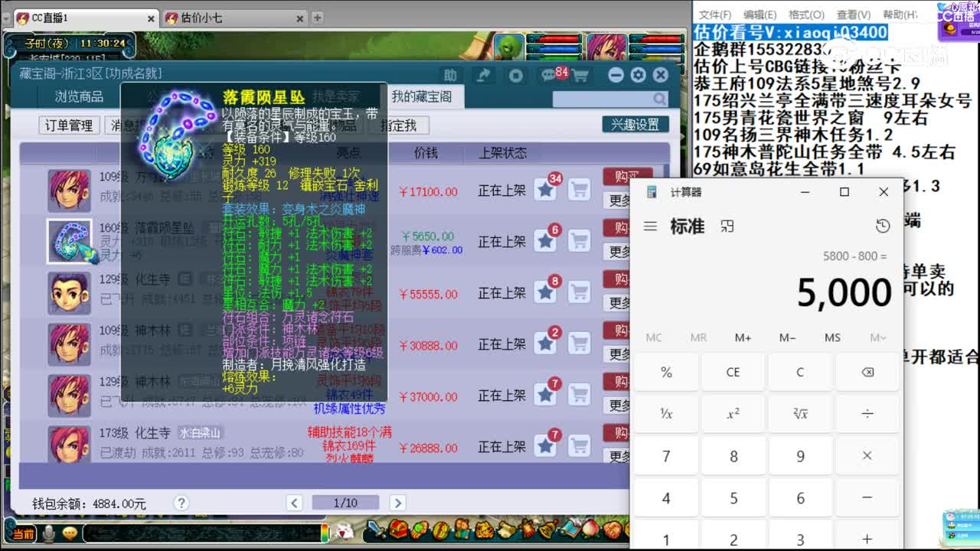The width and height of the screenshot is (980, 551).
Task: Expand 更多 options on the ¥17100.00 row
Action: click(619, 201)
